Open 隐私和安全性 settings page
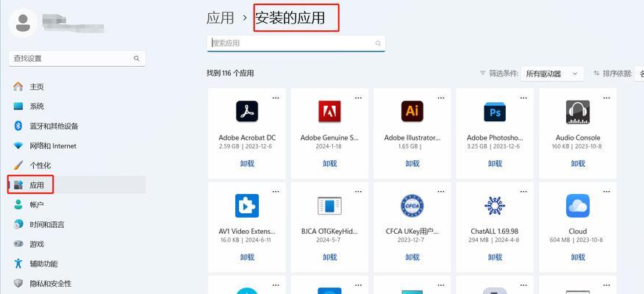This screenshot has height=294, width=644. (x=76, y=283)
